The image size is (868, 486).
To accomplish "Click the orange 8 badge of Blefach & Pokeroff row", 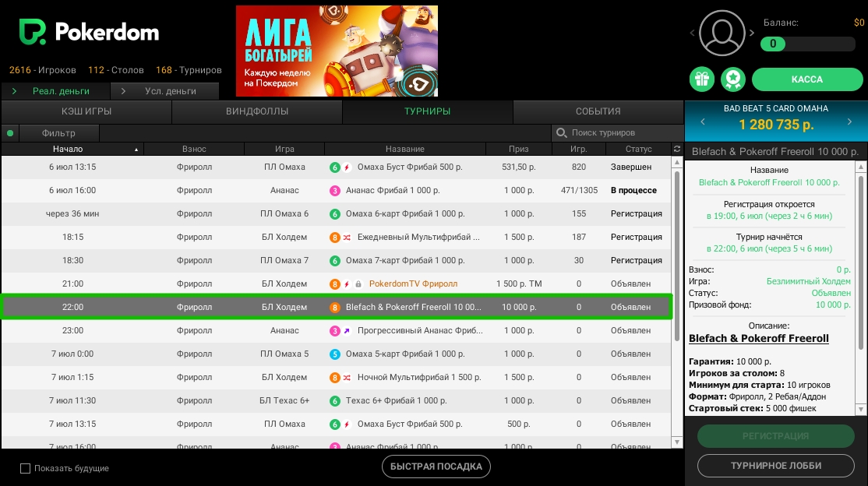I will [x=335, y=307].
